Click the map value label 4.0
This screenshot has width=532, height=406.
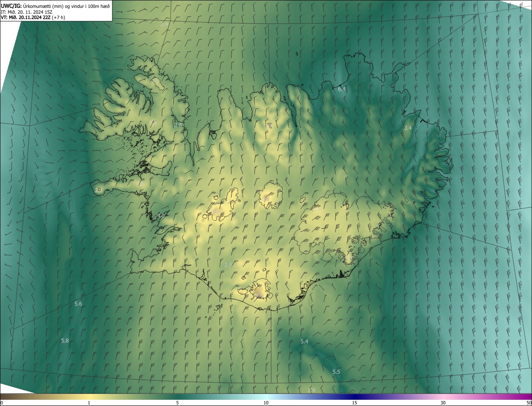161,216
